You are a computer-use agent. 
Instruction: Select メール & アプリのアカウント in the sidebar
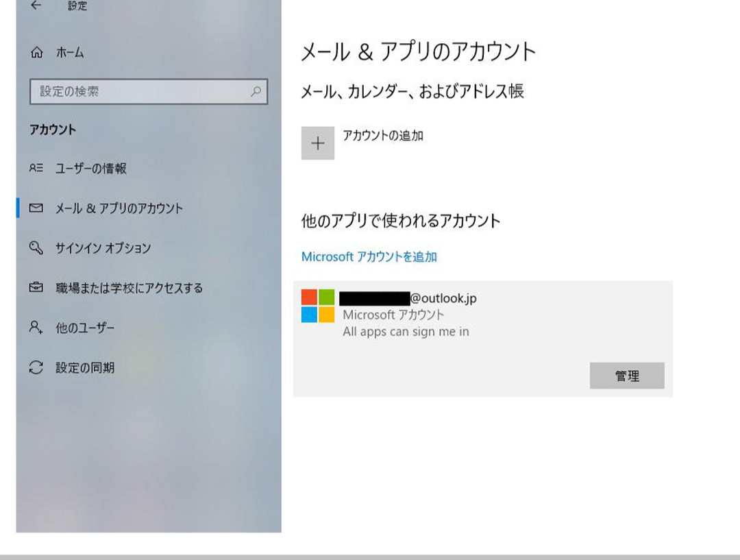click(x=119, y=208)
